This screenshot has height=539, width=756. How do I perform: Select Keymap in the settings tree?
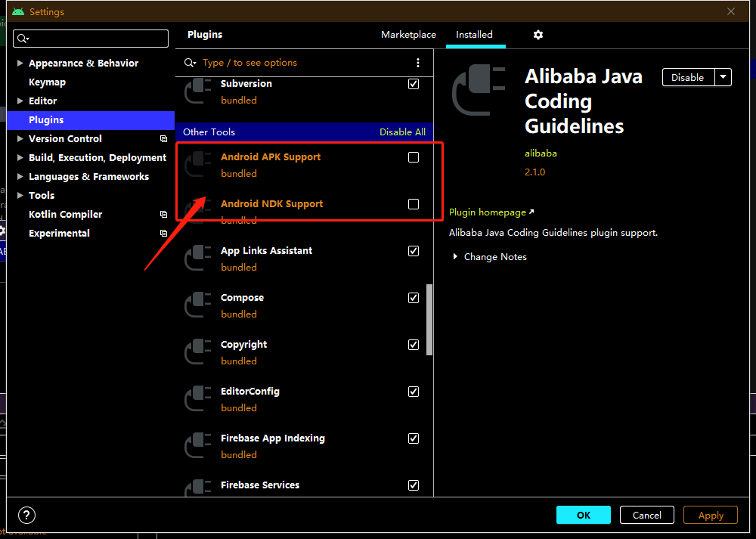[47, 82]
